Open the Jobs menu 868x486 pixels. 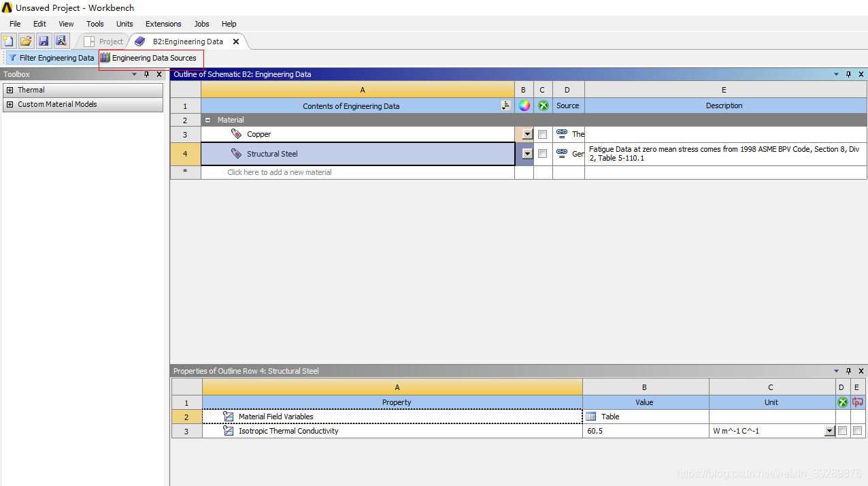click(201, 24)
